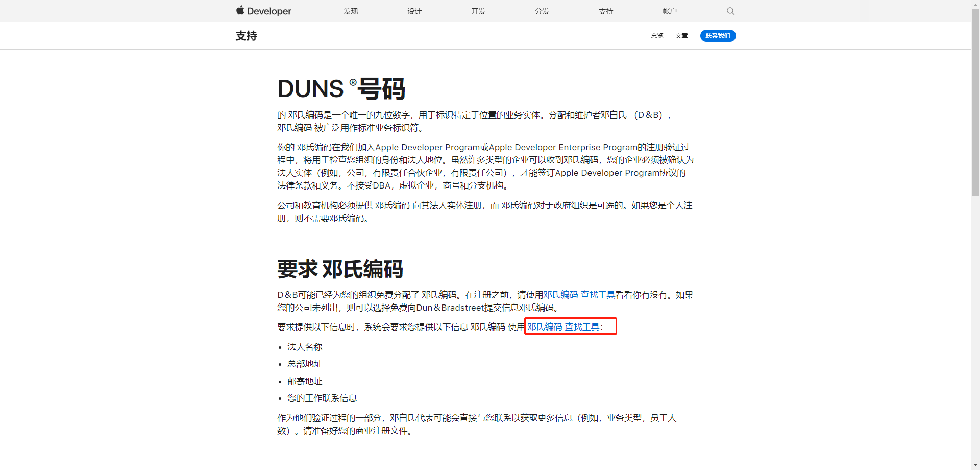Click the 您的工作联系信息 list item

[x=322, y=398]
